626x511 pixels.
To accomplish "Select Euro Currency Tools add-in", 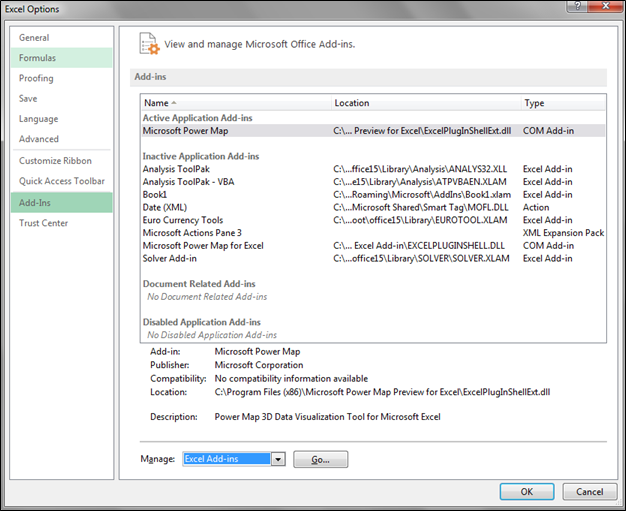I will [x=373, y=220].
